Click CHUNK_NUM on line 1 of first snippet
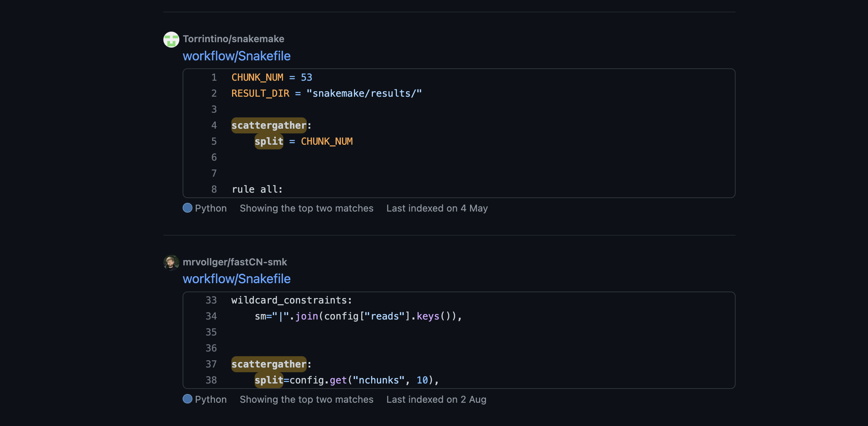This screenshot has height=426, width=868. (257, 77)
